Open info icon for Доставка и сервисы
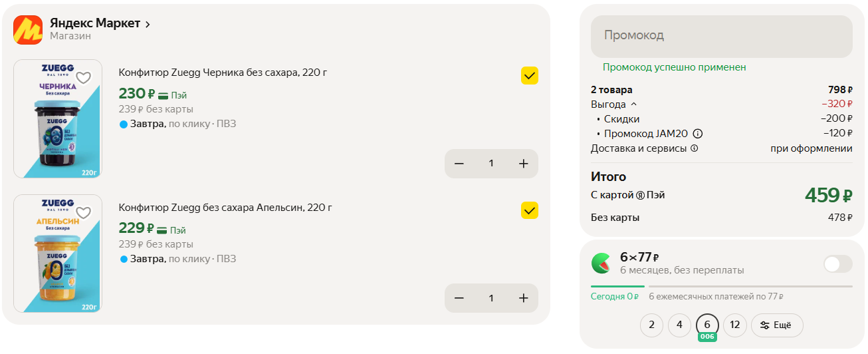 (x=695, y=148)
